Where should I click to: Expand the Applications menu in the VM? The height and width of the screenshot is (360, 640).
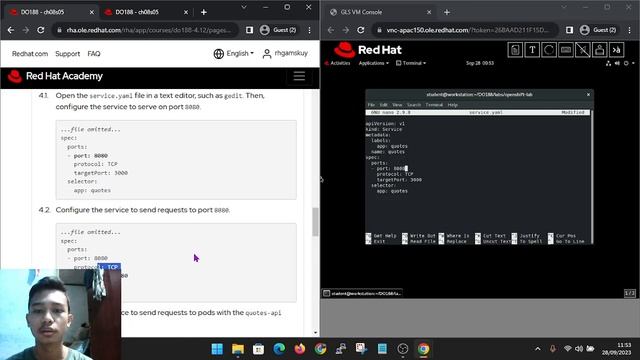click(x=373, y=63)
